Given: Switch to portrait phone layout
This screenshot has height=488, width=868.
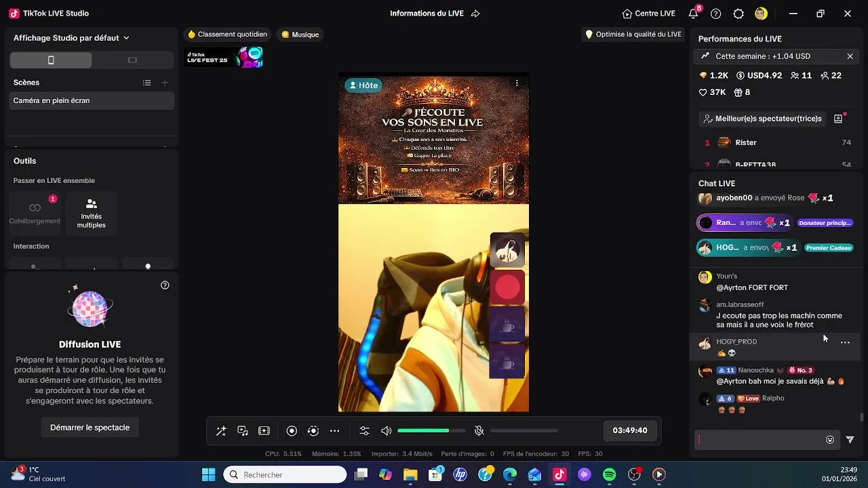Looking at the screenshot, I should point(51,60).
